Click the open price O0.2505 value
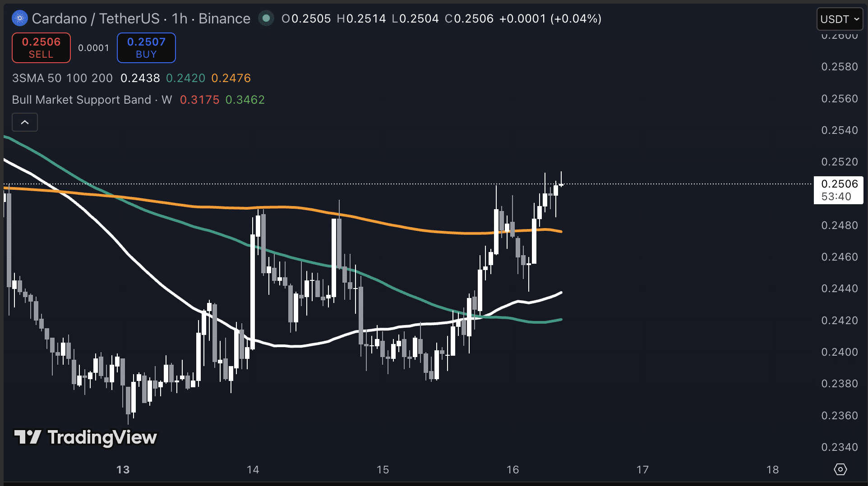Screen dimensions: 868x486 306,18
